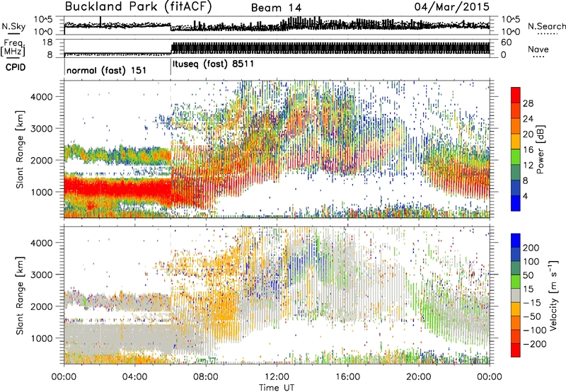Click the '3000' tick on the velocity panel
Screen dimensions: 566x392
point(42,275)
